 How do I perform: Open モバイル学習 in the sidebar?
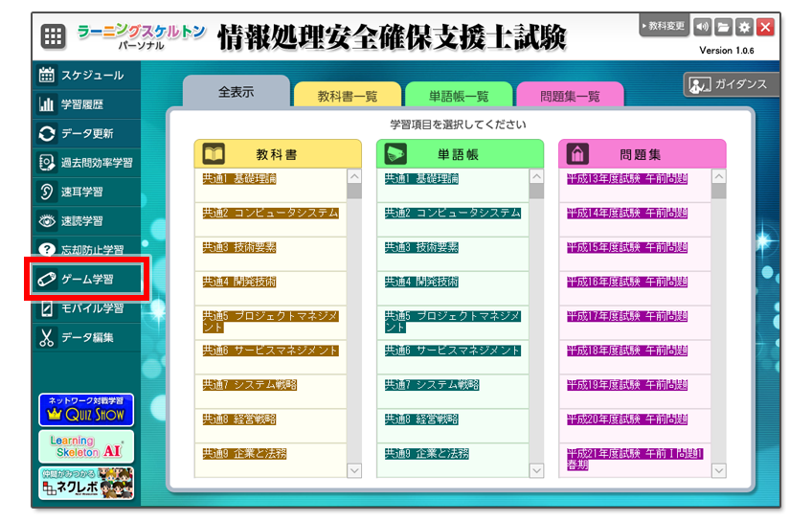tap(87, 308)
